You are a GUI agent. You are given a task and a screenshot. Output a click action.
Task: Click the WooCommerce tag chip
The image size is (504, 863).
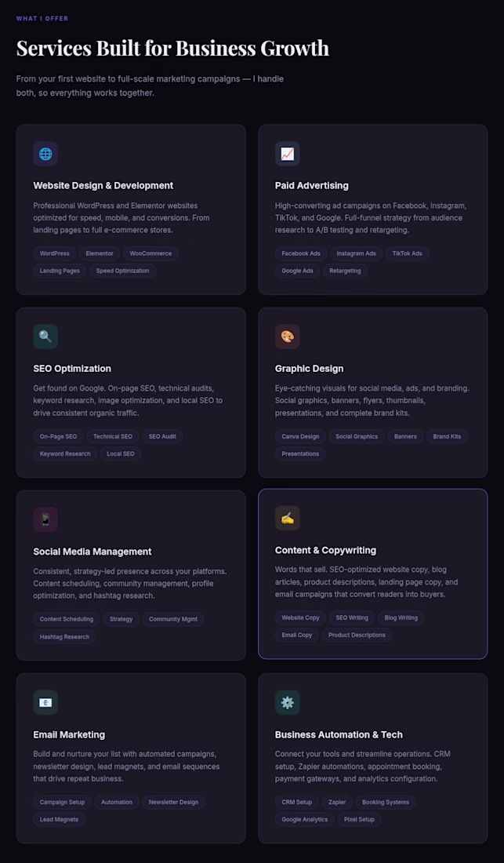point(150,253)
